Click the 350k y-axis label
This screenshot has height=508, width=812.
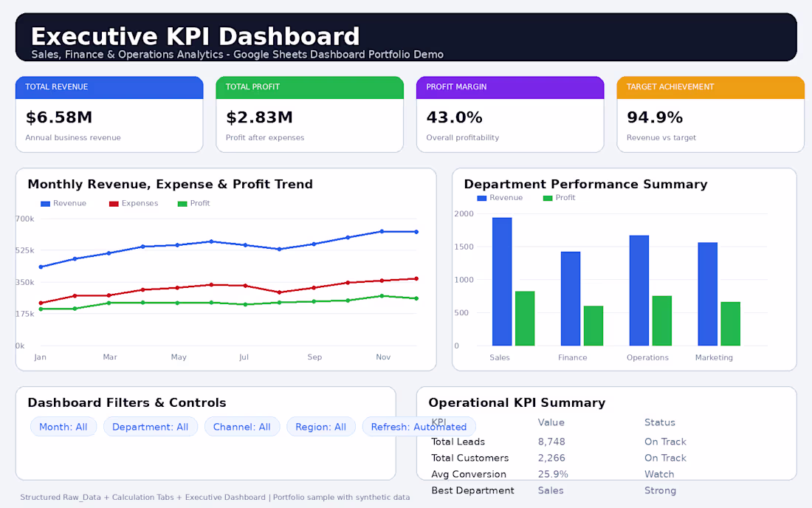click(x=24, y=282)
